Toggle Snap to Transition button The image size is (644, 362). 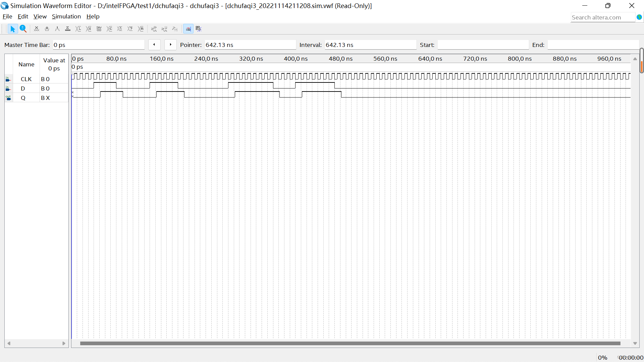(x=188, y=29)
